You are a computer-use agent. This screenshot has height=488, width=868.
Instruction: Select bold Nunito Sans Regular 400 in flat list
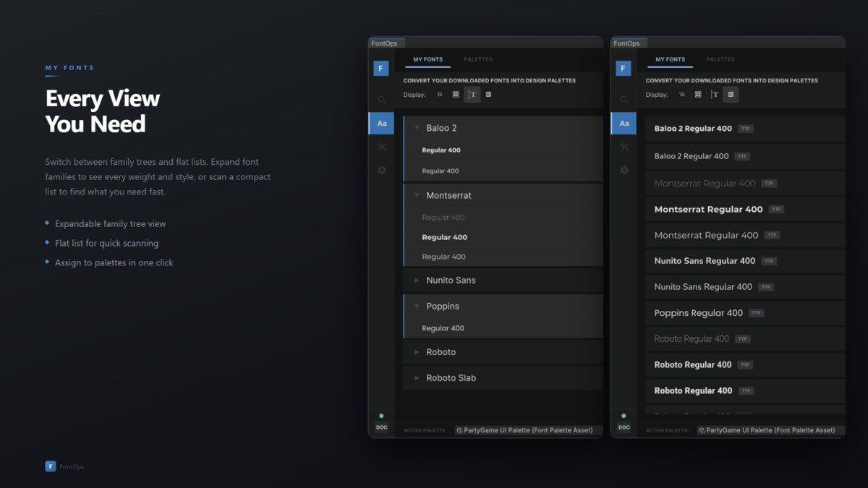pos(745,261)
